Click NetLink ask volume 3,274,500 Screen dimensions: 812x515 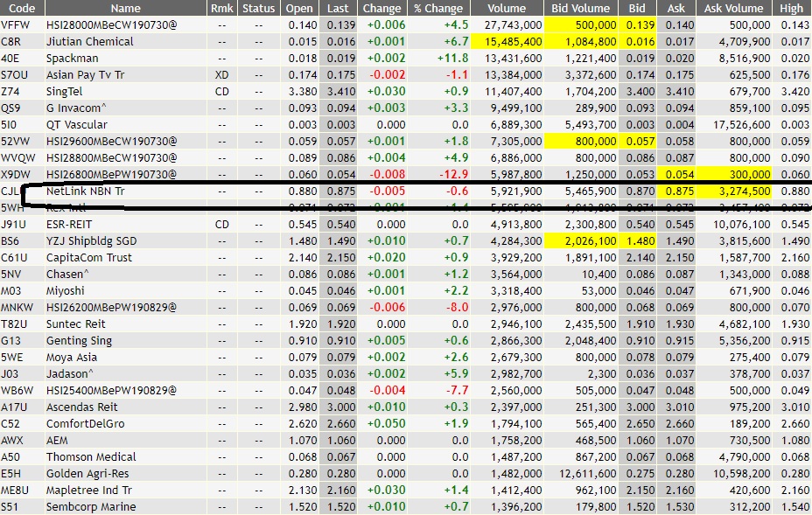744,191
